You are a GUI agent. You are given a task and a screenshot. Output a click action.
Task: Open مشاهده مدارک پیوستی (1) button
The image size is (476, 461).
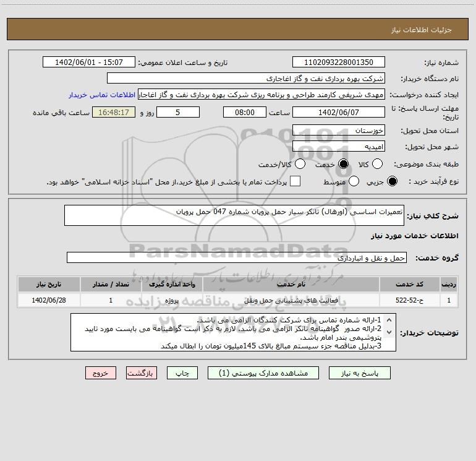click(x=263, y=373)
